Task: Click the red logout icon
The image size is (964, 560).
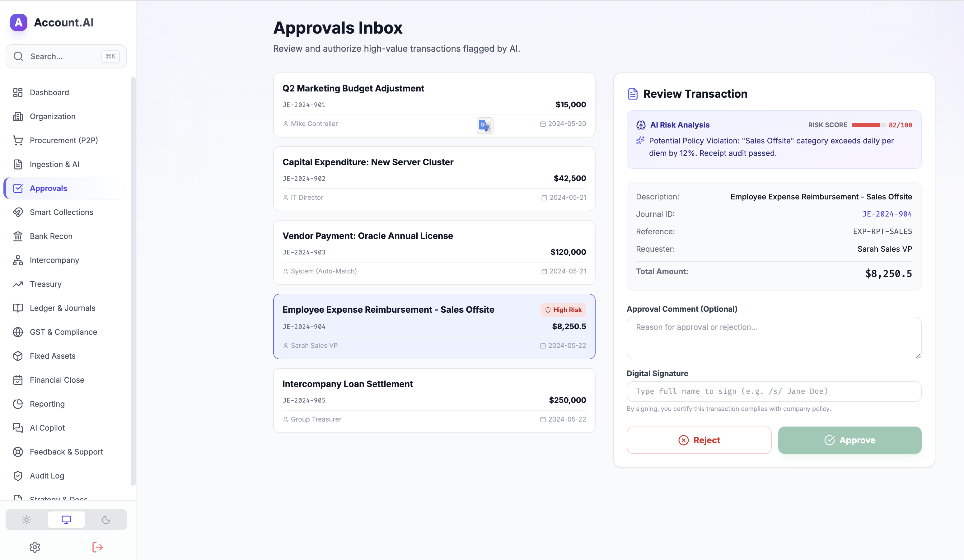Action: pos(97,547)
